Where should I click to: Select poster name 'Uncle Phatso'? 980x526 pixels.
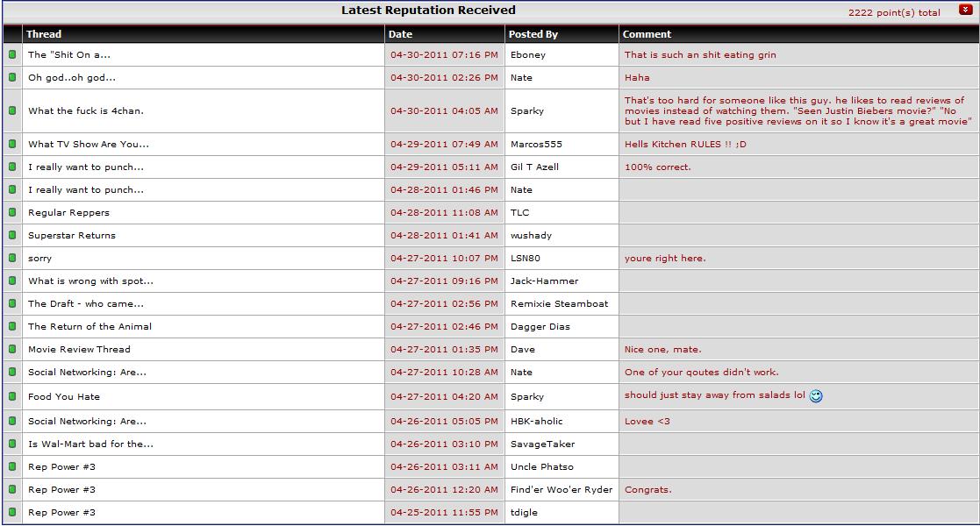tap(542, 466)
